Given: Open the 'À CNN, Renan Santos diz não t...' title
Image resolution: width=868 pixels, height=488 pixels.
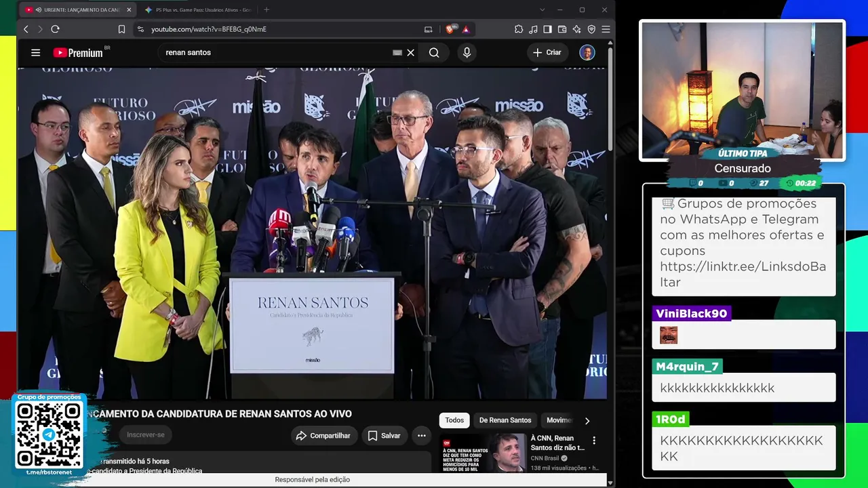Looking at the screenshot, I should coord(557,443).
